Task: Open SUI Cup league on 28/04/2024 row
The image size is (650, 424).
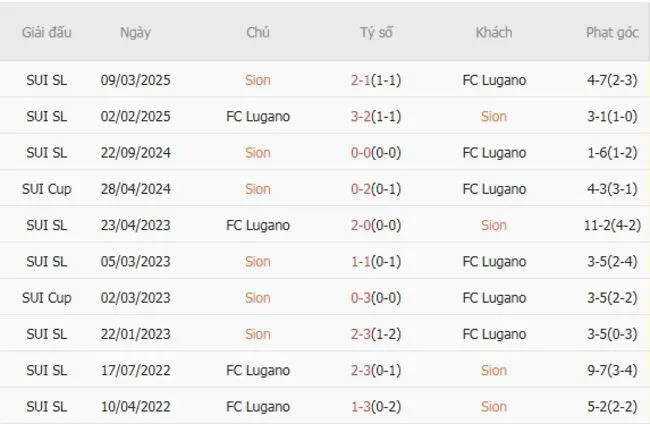Action: [x=46, y=189]
